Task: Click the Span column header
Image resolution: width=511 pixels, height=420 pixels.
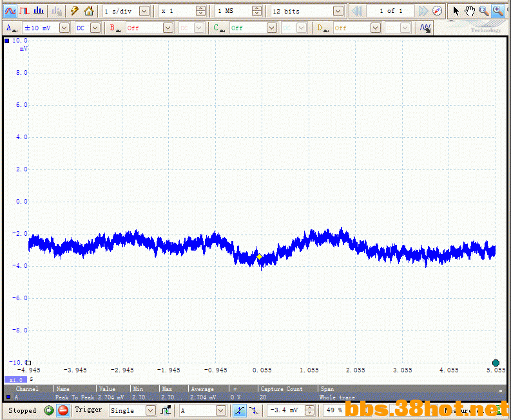Action: tap(327, 388)
